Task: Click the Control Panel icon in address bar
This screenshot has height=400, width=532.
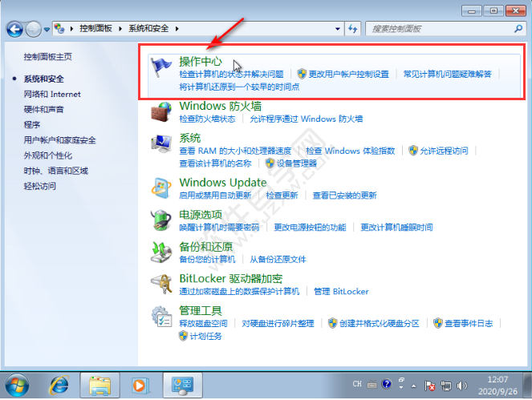Action: pyautogui.click(x=59, y=29)
